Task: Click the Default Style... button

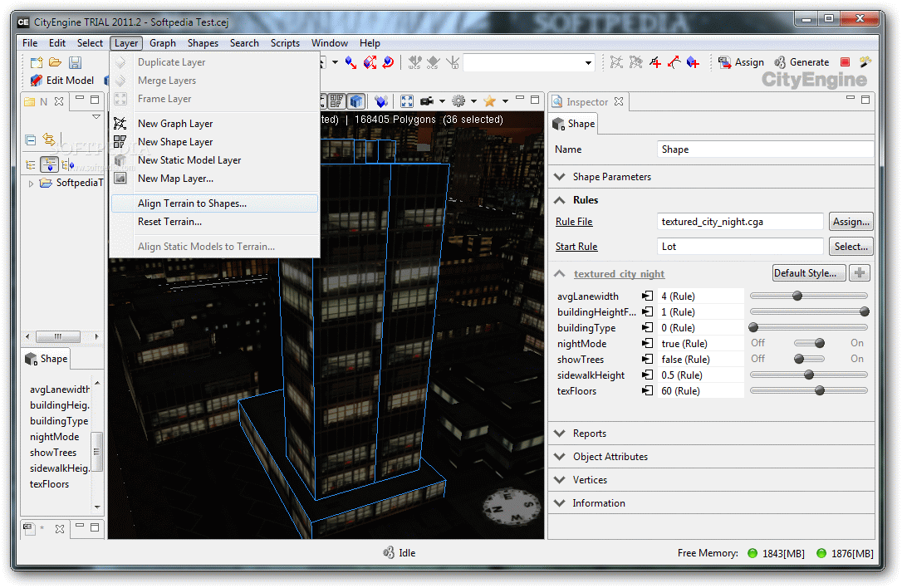Action: (x=808, y=273)
